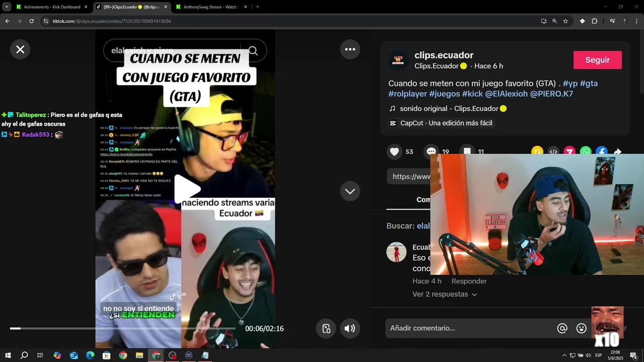Click the video URL link field
This screenshot has height=362, width=644.
(x=409, y=176)
